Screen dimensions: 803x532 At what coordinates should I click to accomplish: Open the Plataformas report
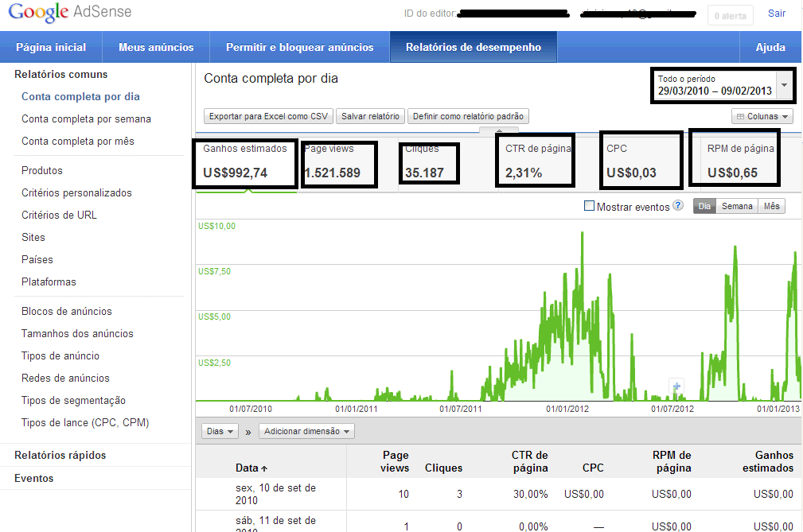49,282
